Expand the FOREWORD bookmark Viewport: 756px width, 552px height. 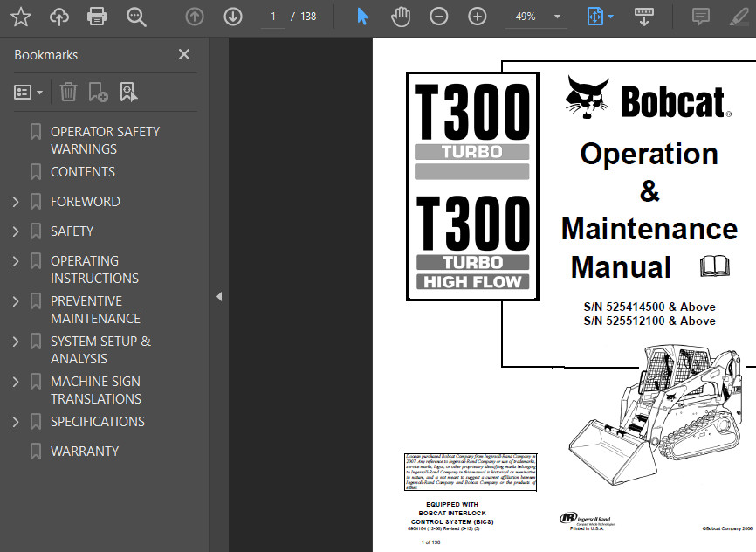pos(16,202)
